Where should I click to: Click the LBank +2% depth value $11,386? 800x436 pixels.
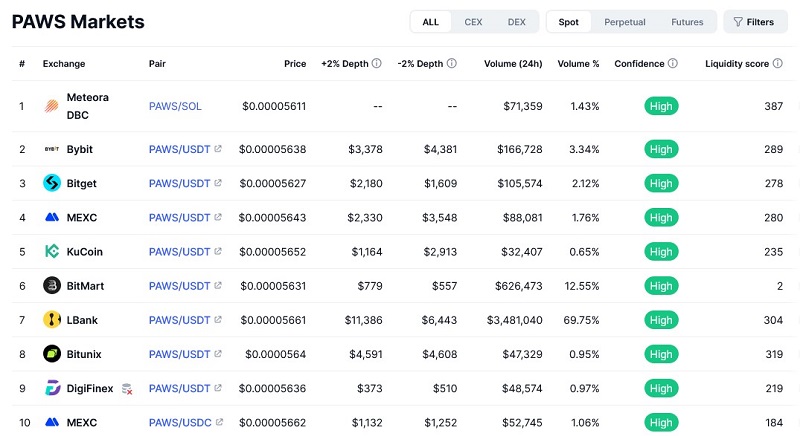(x=363, y=320)
